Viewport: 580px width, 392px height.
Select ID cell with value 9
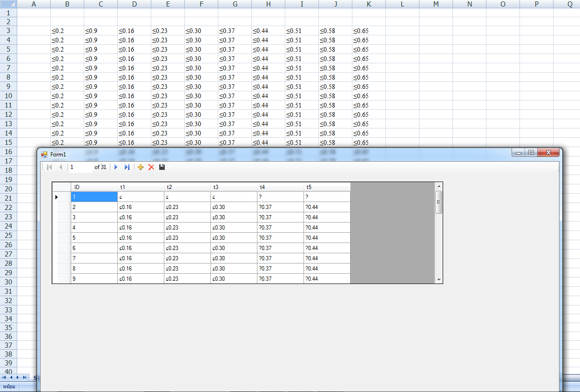click(x=94, y=278)
